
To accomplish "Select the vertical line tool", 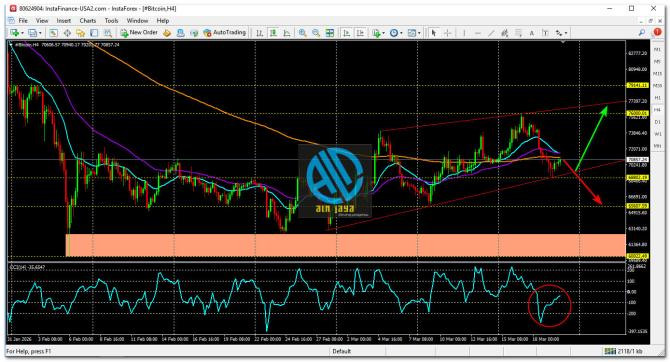I will click(x=464, y=33).
